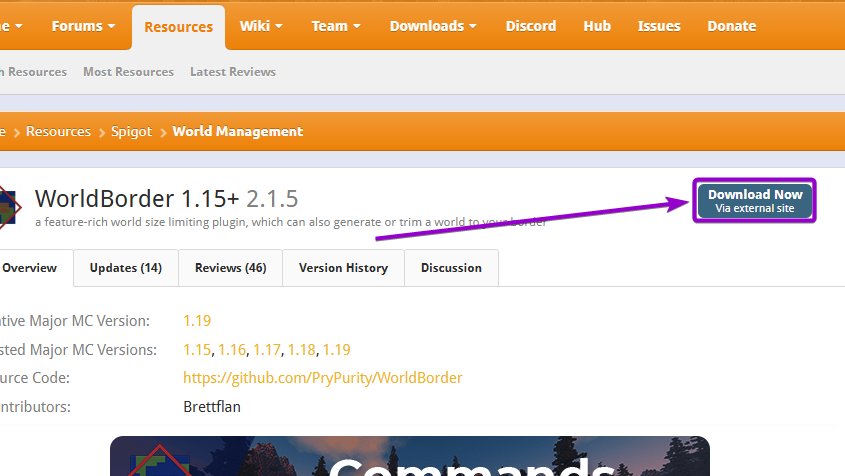Go to Spigot breadcrumb
The image size is (845, 476).
click(x=131, y=132)
